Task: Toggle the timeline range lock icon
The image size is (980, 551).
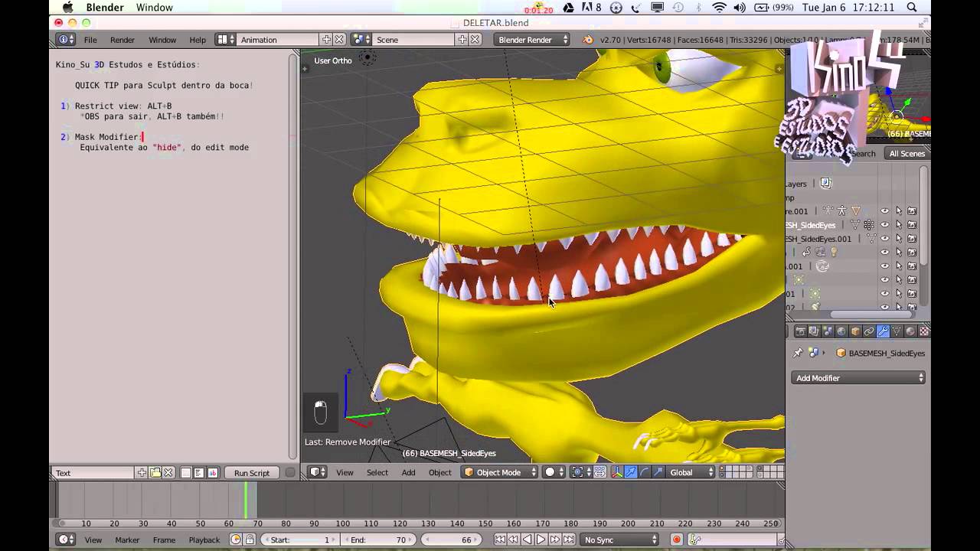Action: pos(250,540)
